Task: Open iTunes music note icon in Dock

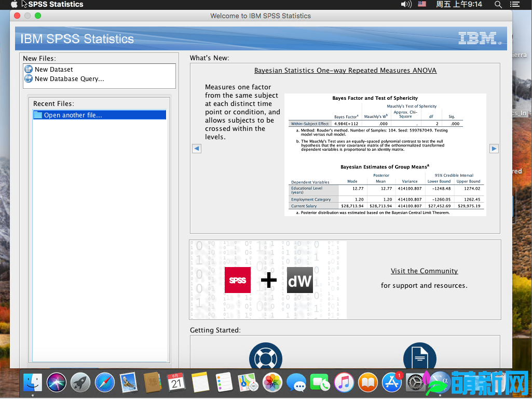Action: 344,382
